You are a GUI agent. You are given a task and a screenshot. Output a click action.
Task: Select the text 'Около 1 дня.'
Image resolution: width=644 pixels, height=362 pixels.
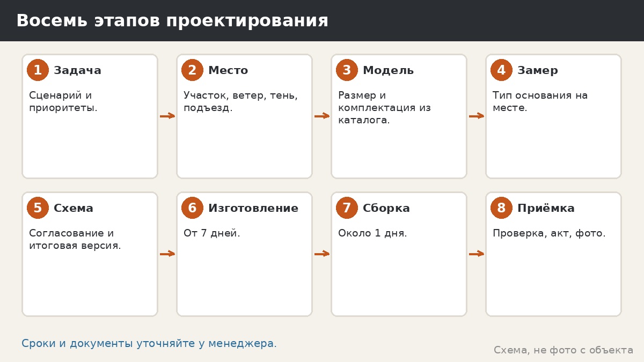click(372, 233)
